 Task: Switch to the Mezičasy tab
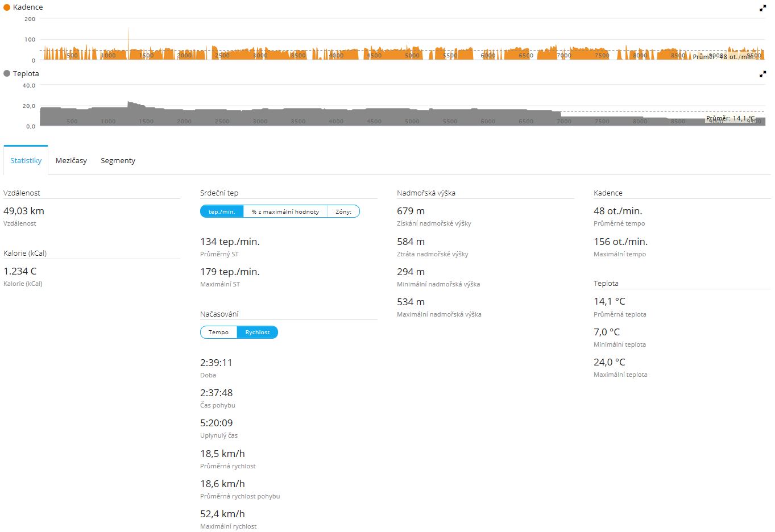71,161
